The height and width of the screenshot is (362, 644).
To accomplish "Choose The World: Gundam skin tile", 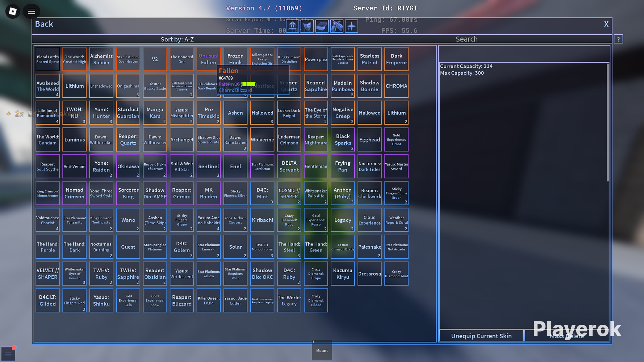I will pos(47,139).
